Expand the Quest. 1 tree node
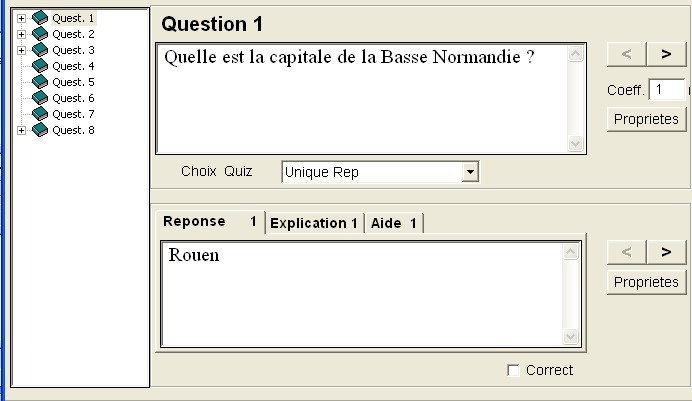 tap(21, 18)
